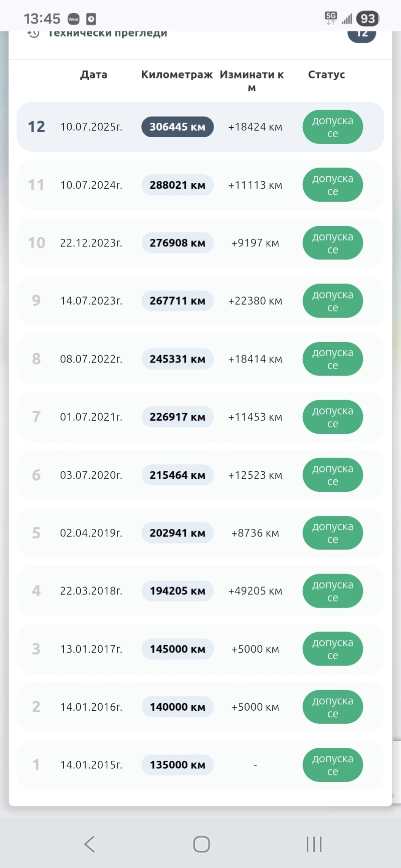Tap the 135000 км mileage badge
This screenshot has height=868, width=401.
coord(177,765)
